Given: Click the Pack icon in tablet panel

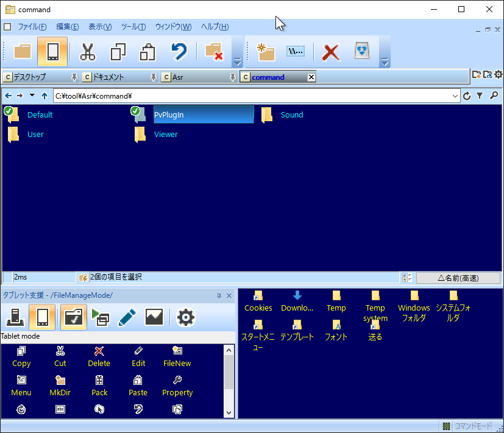Looking at the screenshot, I should coord(99,385).
